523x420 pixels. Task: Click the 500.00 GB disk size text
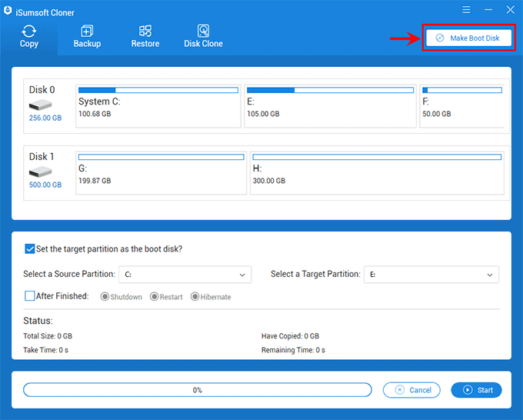click(x=45, y=185)
